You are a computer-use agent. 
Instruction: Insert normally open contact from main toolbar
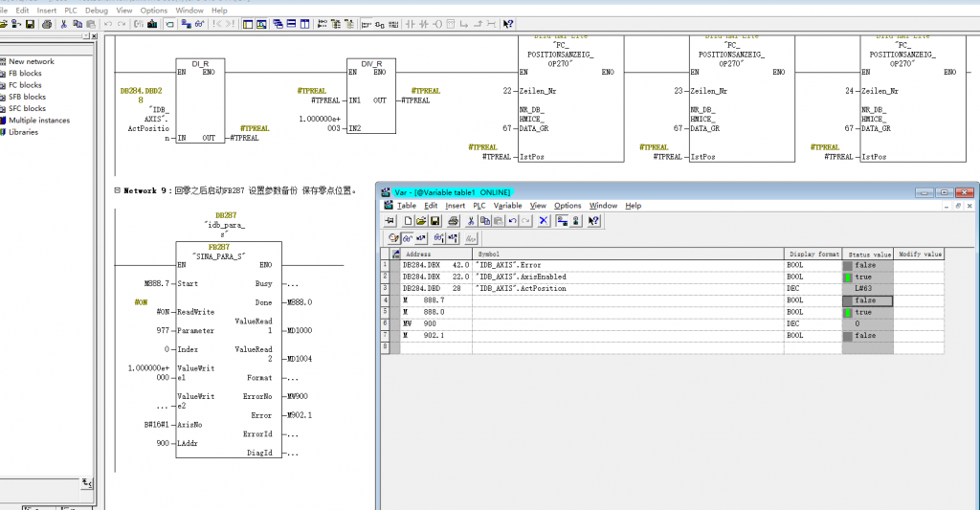click(x=410, y=24)
